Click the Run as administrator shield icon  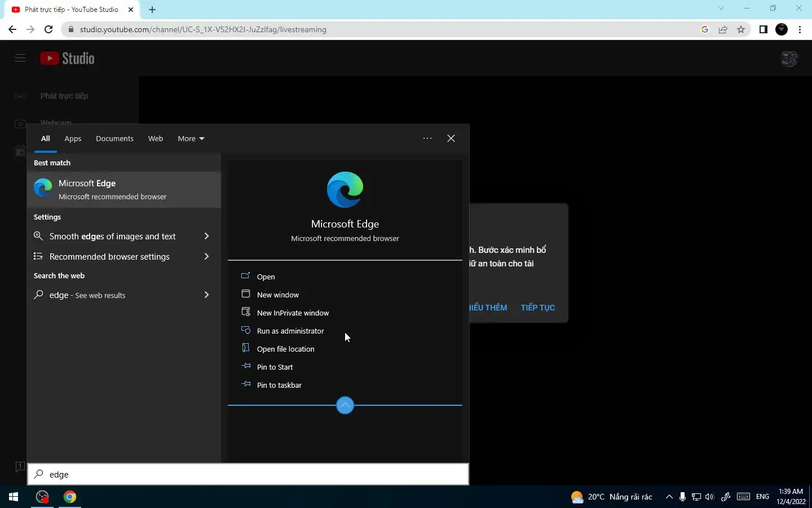click(245, 330)
